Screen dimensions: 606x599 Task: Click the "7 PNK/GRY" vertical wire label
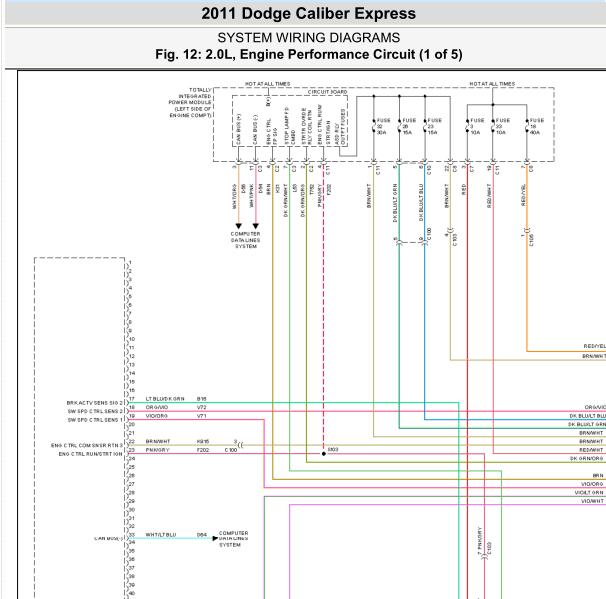480,541
